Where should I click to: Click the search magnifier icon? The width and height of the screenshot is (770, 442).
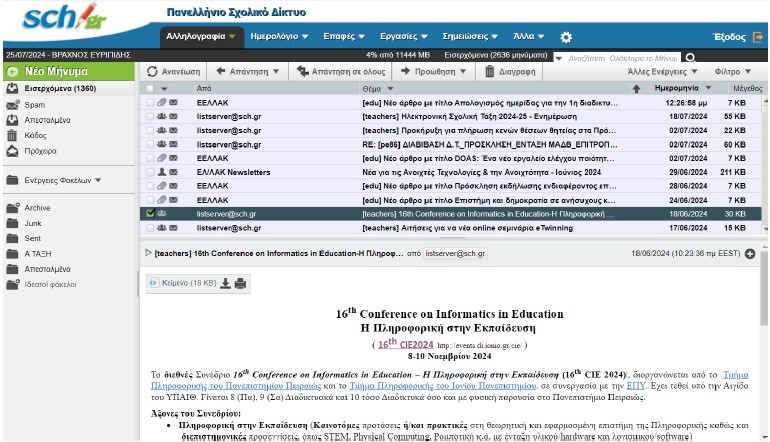click(690, 58)
